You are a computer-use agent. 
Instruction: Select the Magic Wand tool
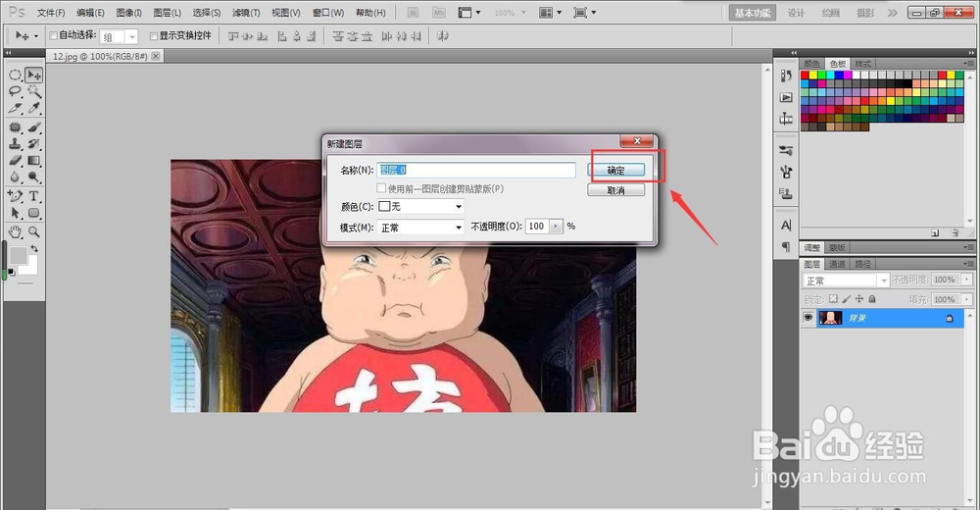tap(33, 91)
